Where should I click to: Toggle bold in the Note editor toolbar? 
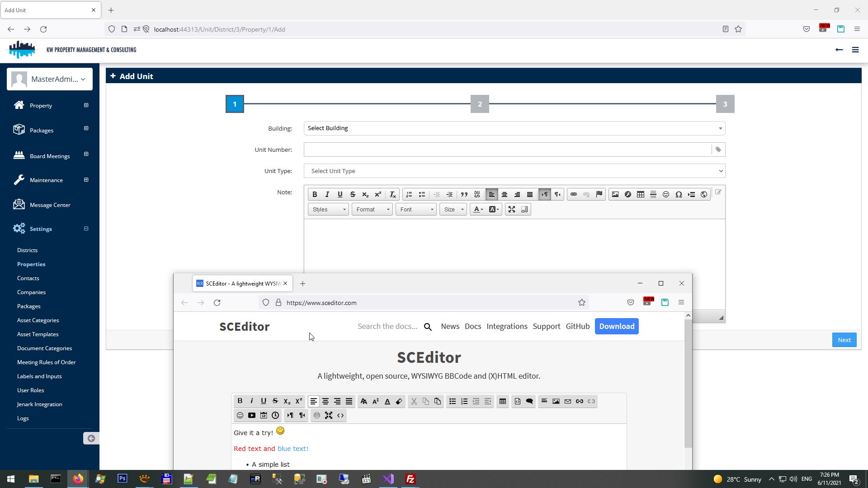click(315, 194)
